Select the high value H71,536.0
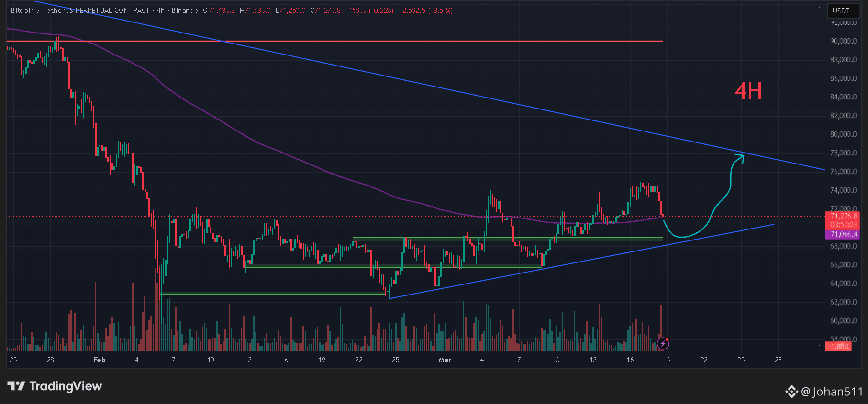The width and height of the screenshot is (868, 404). pyautogui.click(x=255, y=11)
